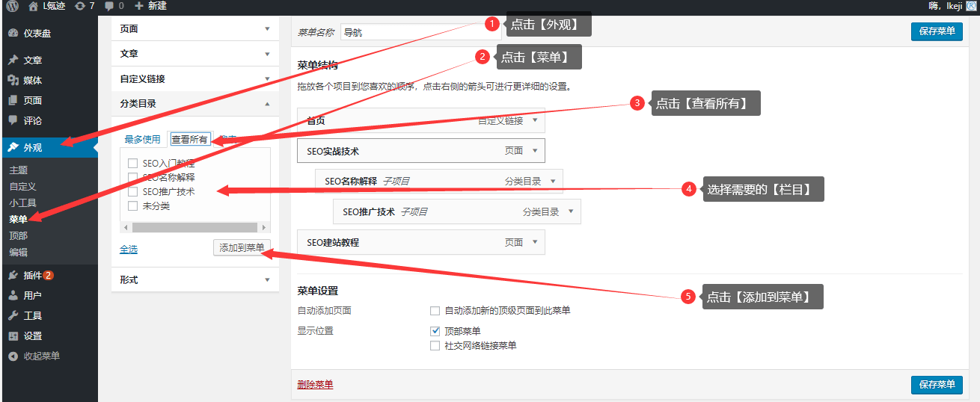The image size is (980, 402).
Task: Open 编辑 editor submenu item
Action: click(x=18, y=253)
